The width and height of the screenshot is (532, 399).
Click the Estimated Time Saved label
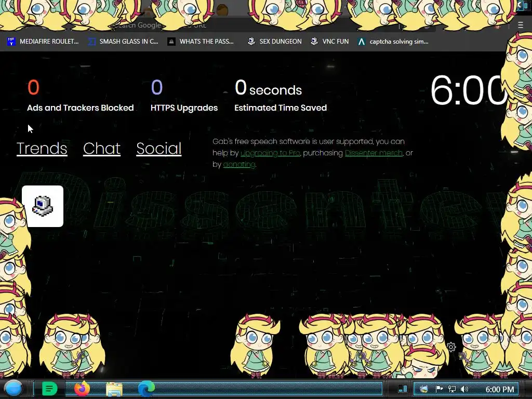pos(281,108)
